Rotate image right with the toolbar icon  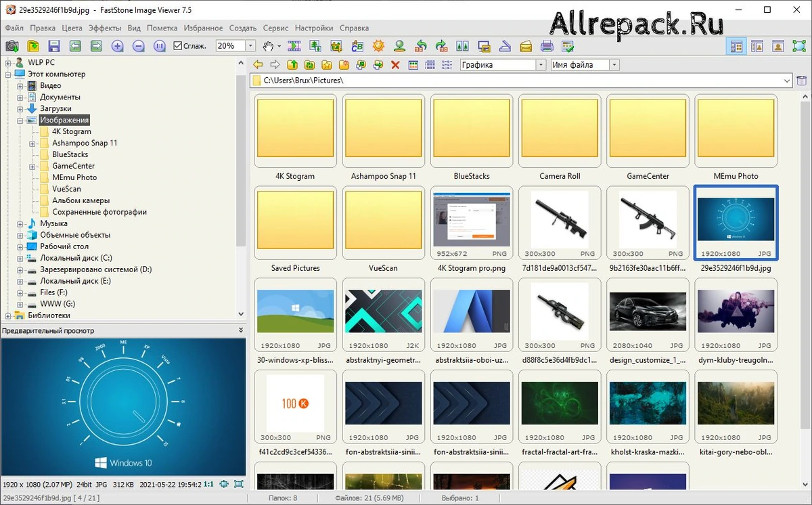442,46
